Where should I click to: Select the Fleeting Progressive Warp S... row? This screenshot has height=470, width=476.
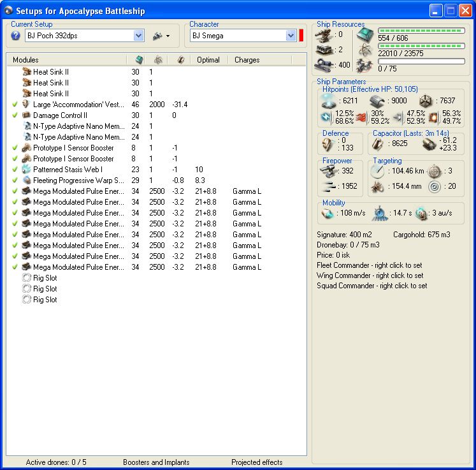point(156,180)
